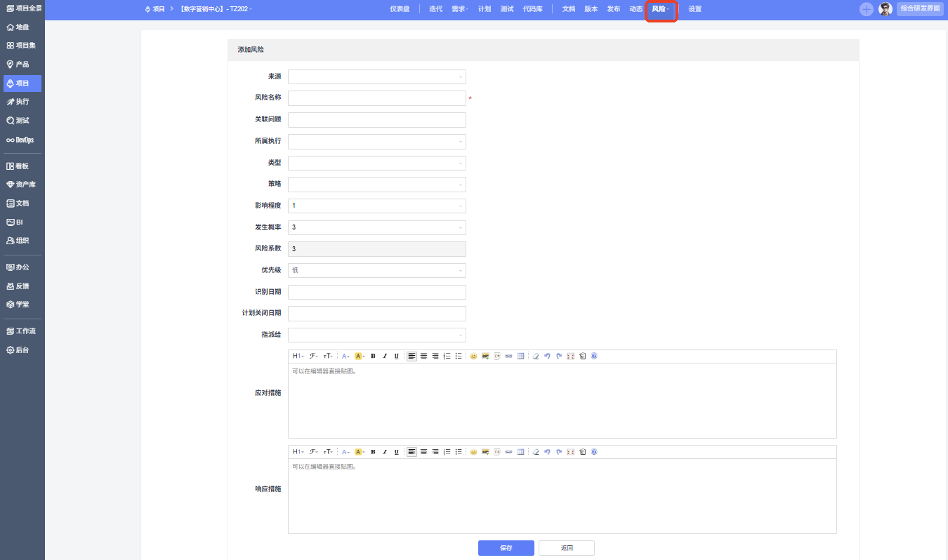Toggle bold in 应对措施 editor toolbar
The height and width of the screenshot is (560, 948).
[373, 356]
